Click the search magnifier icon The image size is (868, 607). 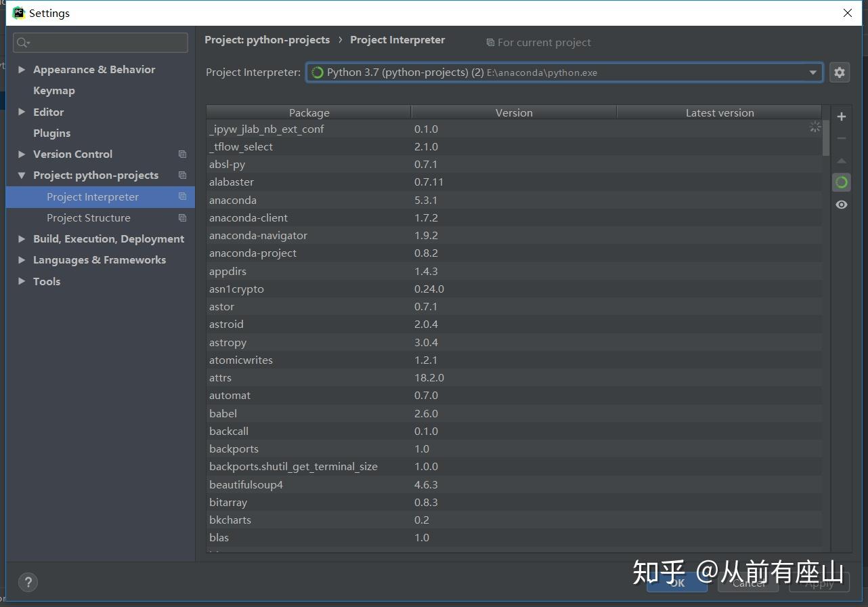point(23,43)
